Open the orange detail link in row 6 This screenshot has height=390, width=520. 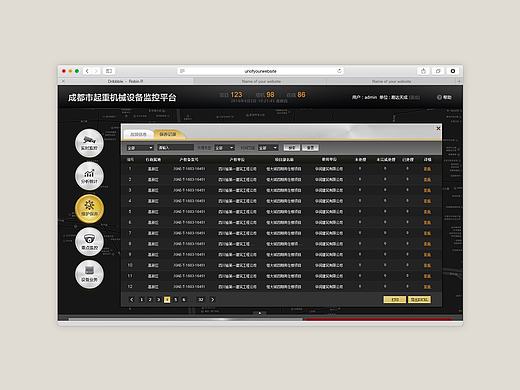click(x=427, y=222)
